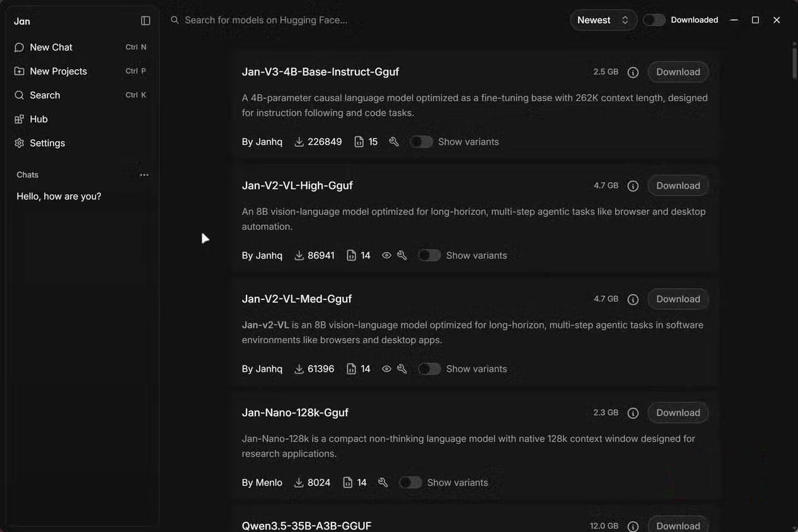The width and height of the screenshot is (798, 532).
Task: Click the downloads icon beside 61396
Action: coord(299,369)
